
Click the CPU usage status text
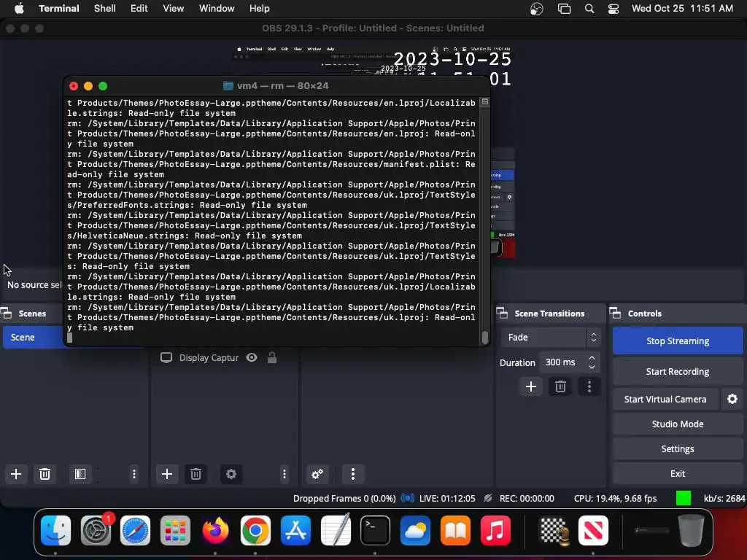click(x=615, y=498)
